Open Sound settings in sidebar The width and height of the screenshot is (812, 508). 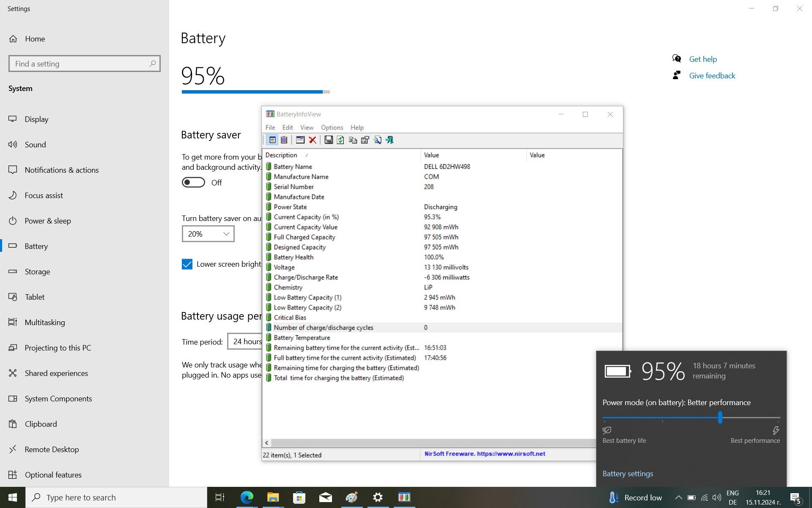pos(85,145)
